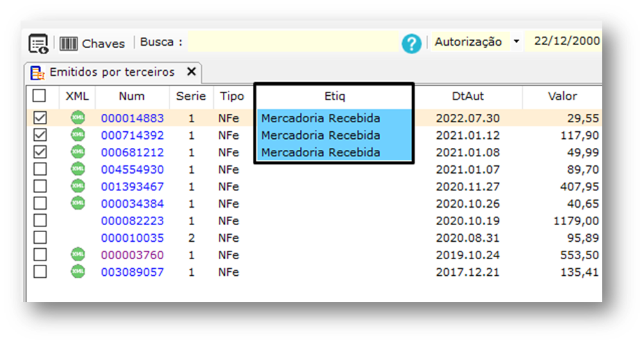The height and width of the screenshot is (344, 644).
Task: Click the value 407,95 cell
Action: click(x=580, y=187)
